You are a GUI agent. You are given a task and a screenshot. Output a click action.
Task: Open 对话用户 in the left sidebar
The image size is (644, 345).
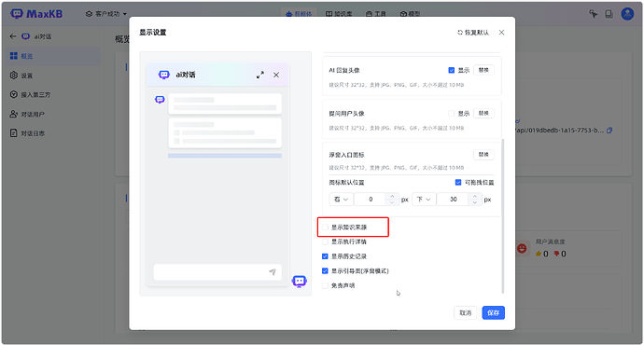53,114
